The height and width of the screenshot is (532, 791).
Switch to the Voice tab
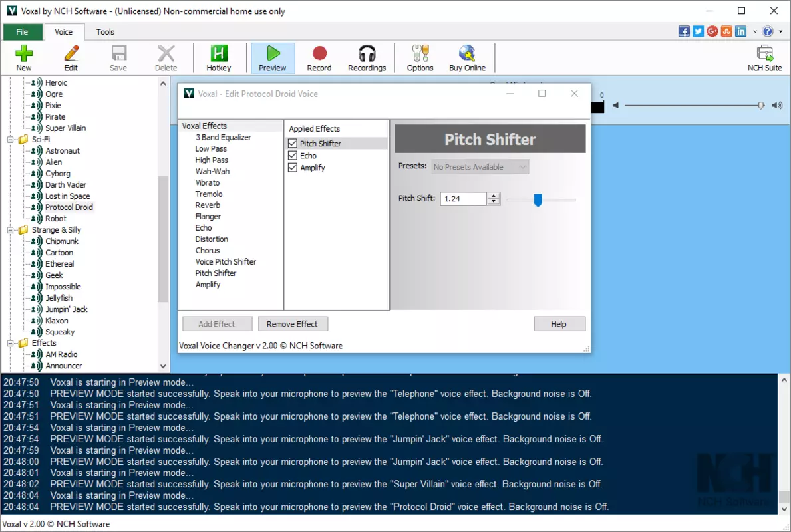click(x=64, y=32)
